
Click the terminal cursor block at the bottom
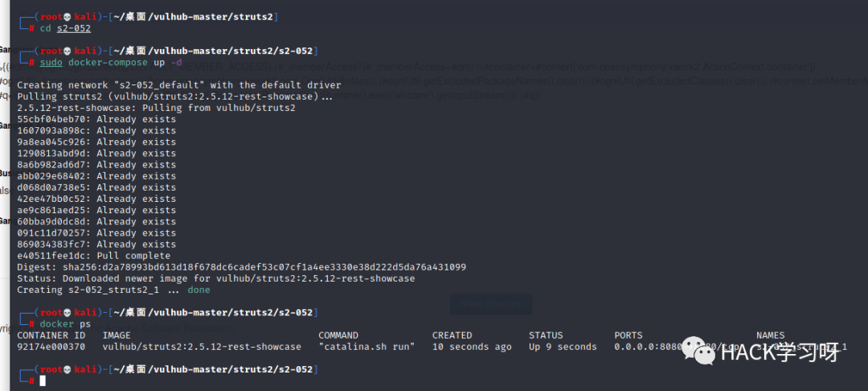(43, 381)
